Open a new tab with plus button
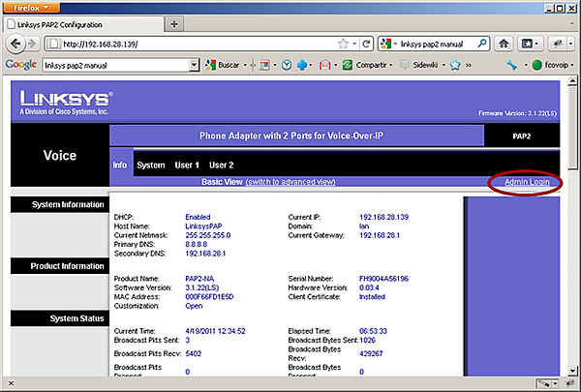Viewport: 581px width, 392px height. point(174,24)
